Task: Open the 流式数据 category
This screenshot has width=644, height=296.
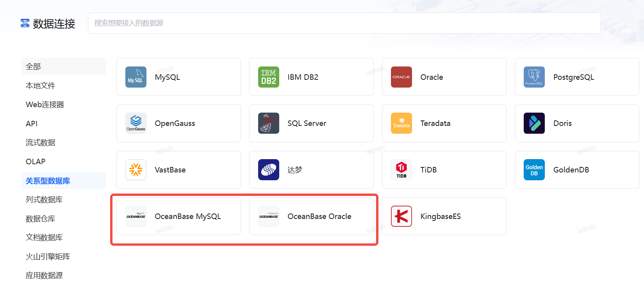Action: pyautogui.click(x=64, y=142)
